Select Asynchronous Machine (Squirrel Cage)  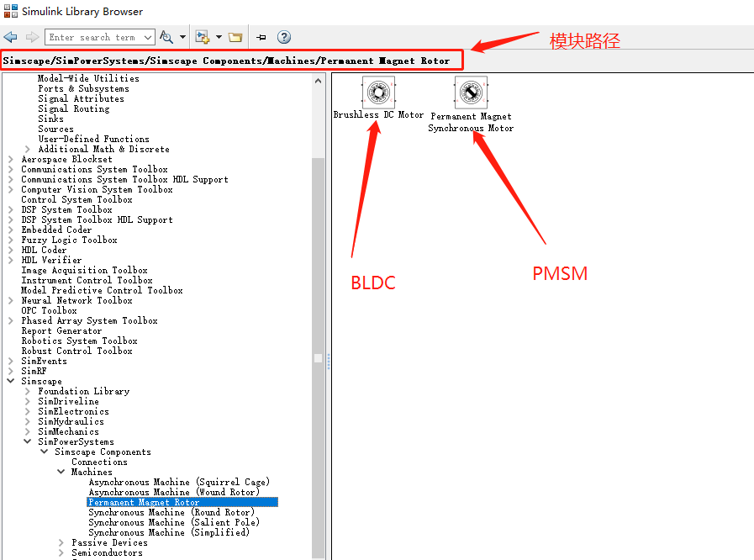pyautogui.click(x=179, y=482)
